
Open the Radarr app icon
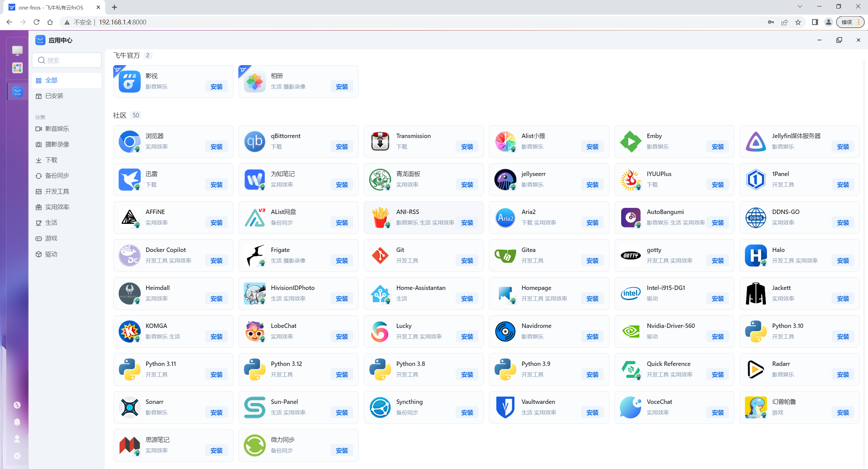click(x=756, y=369)
